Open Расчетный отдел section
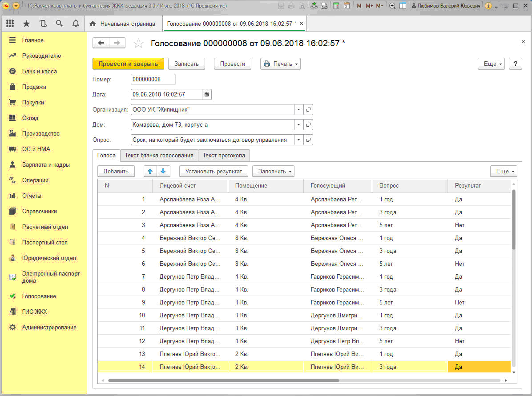The image size is (532, 396). 45,227
